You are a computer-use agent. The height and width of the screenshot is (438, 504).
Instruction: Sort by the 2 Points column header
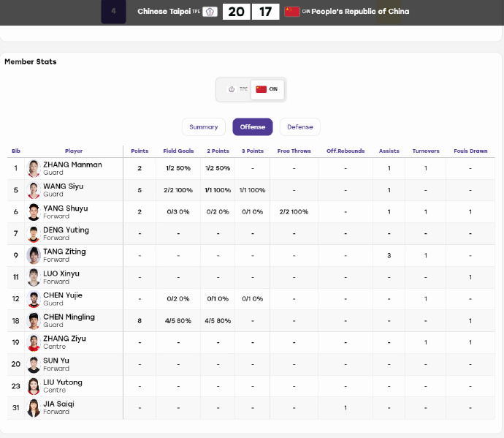(x=218, y=151)
